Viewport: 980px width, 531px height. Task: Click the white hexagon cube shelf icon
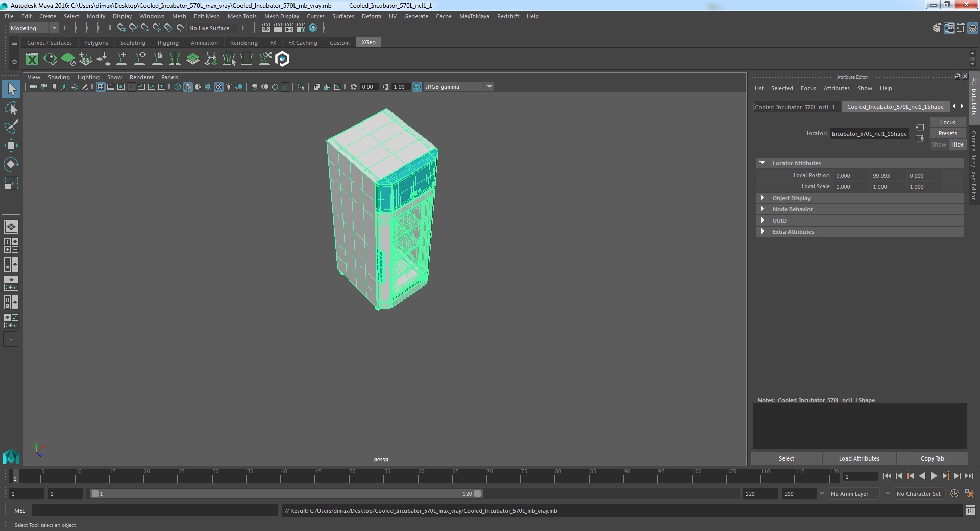pyautogui.click(x=282, y=59)
